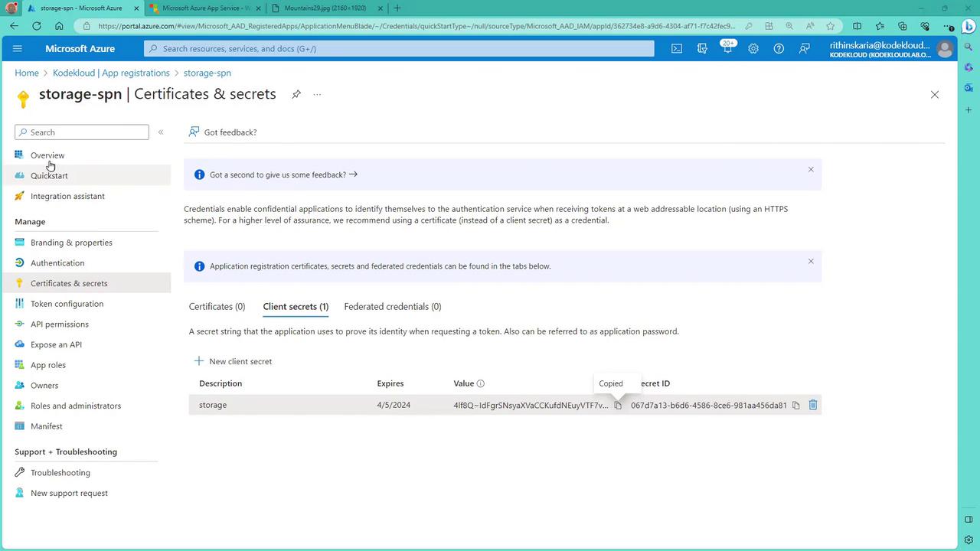Open the account avatar for rithinskaria

tap(945, 49)
